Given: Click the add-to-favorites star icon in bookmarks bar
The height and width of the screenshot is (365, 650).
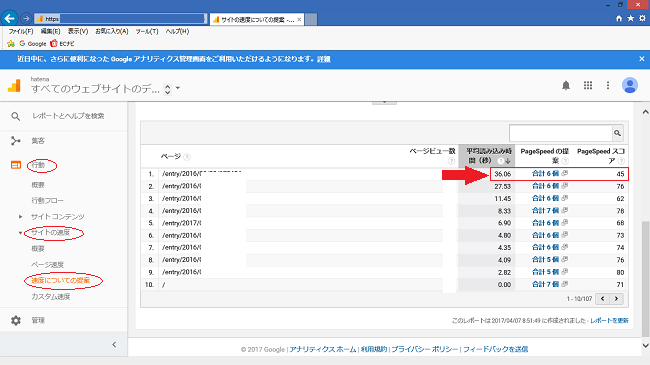Looking at the screenshot, I should tap(11, 44).
